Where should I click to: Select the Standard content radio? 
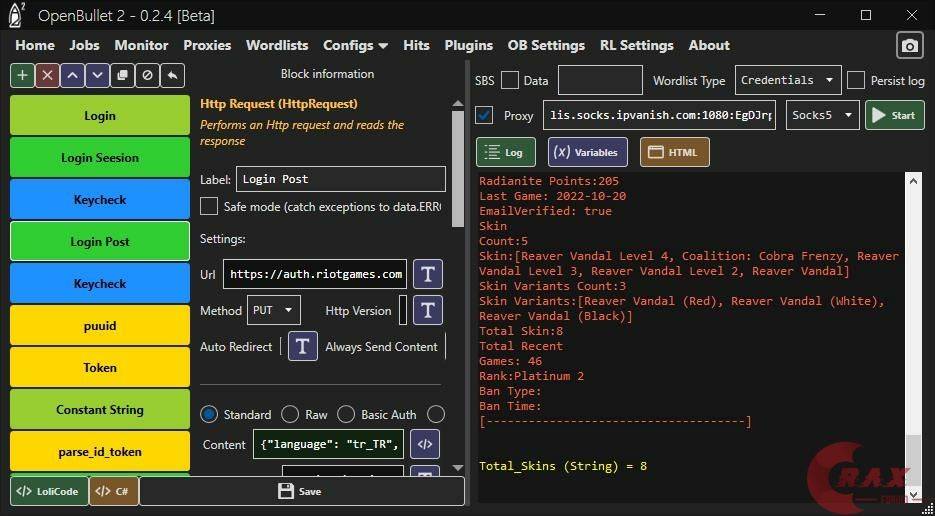(209, 414)
